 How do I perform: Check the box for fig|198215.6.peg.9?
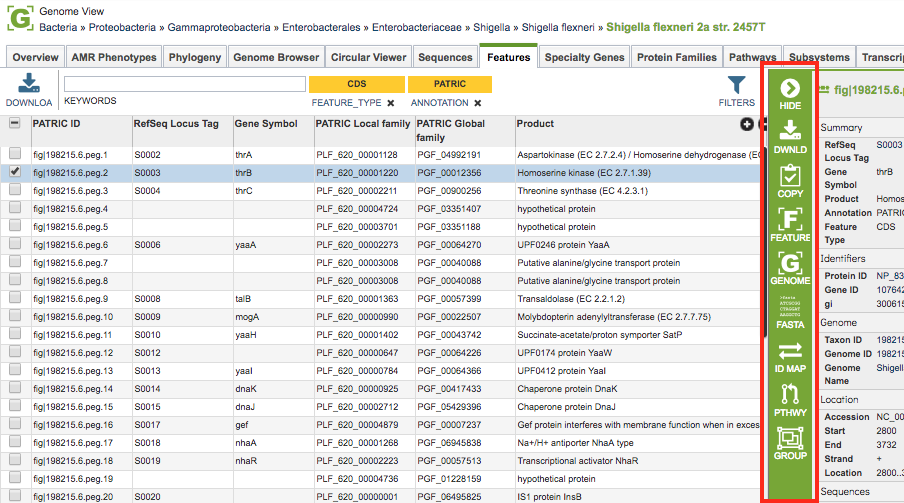tap(15, 298)
